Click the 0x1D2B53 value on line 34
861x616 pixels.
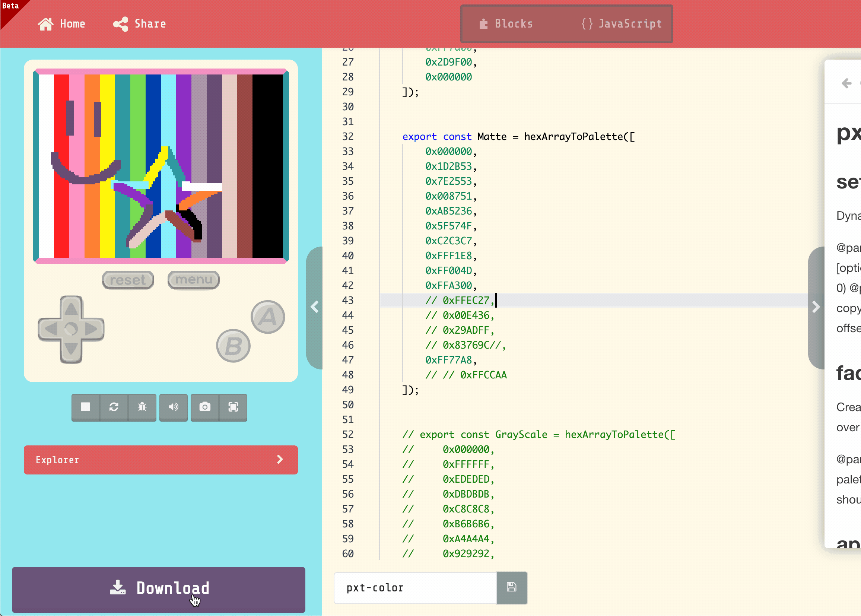tap(448, 166)
